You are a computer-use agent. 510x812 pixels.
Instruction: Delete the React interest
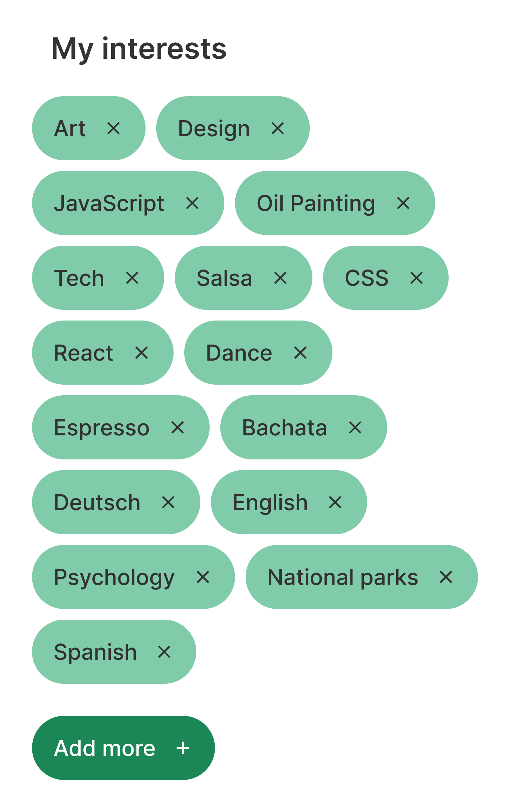tap(142, 353)
